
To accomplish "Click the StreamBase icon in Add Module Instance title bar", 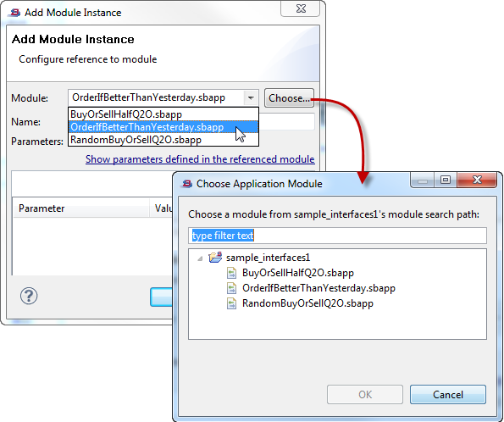I will pos(14,13).
